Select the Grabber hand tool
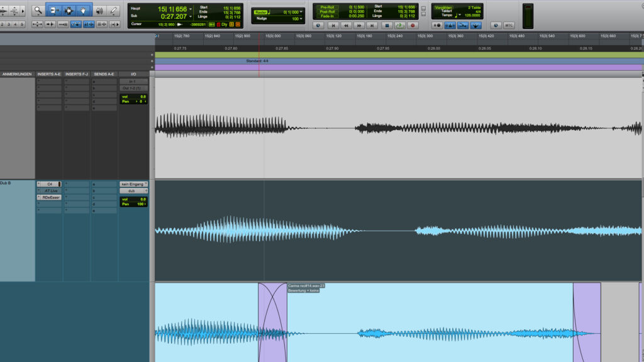The image size is (644, 362). (x=83, y=10)
